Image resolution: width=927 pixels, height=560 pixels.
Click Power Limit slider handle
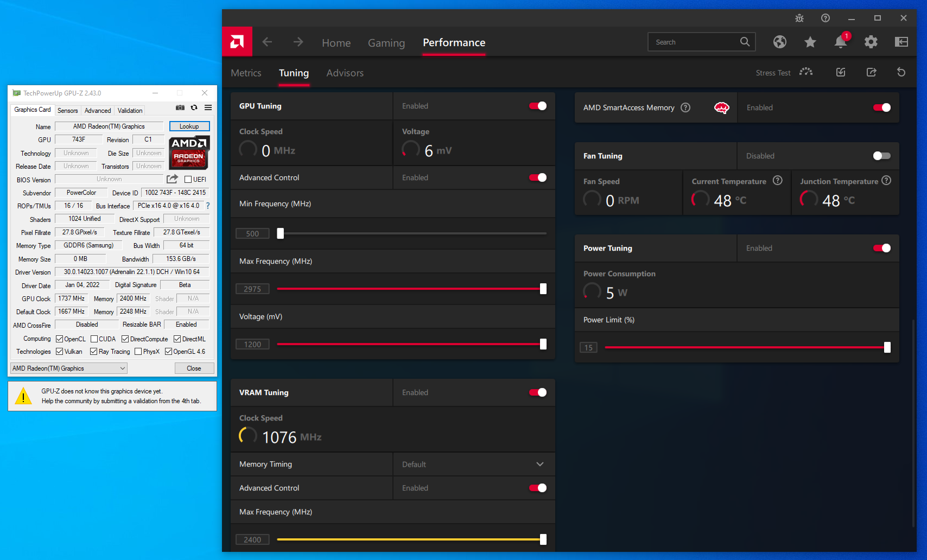coord(887,347)
